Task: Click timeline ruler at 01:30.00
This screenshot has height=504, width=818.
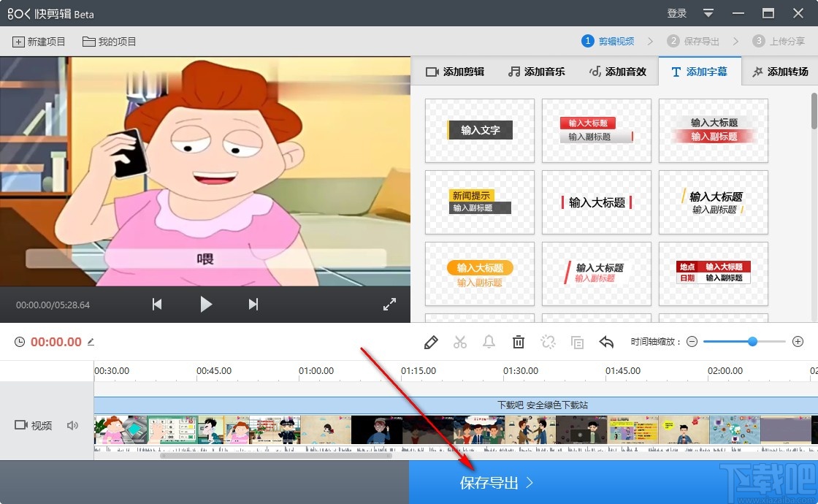Action: tap(521, 371)
